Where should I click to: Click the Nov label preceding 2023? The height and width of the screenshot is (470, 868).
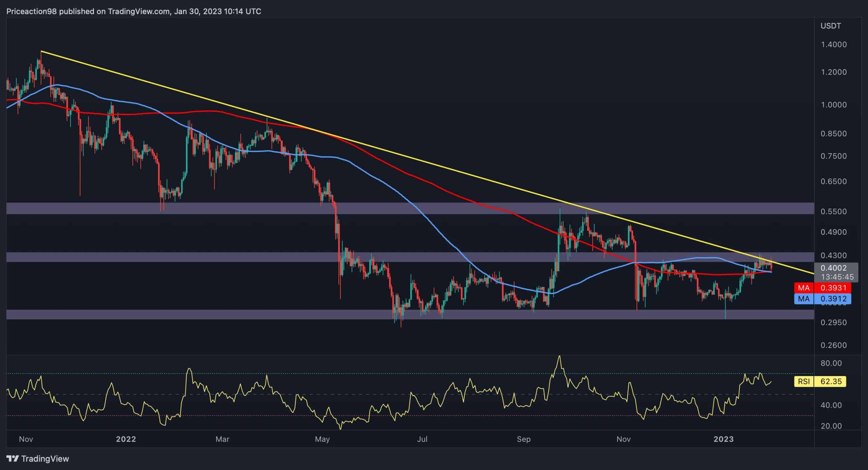[x=623, y=439]
